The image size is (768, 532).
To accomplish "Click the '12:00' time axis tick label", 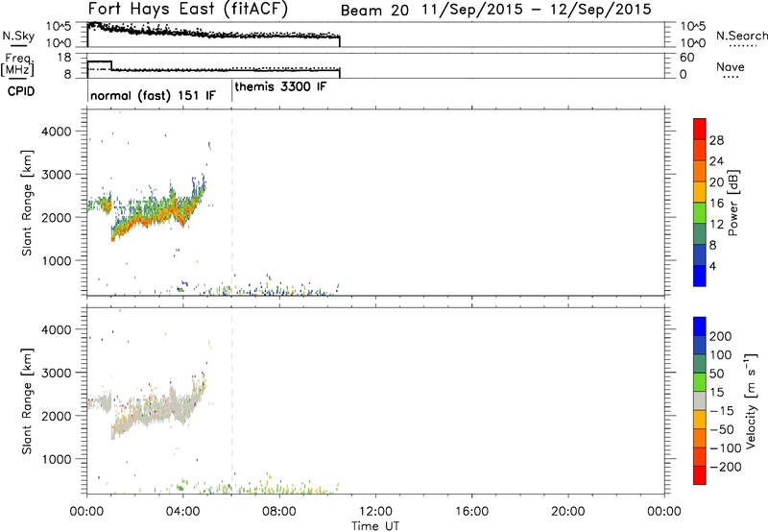I will (375, 512).
